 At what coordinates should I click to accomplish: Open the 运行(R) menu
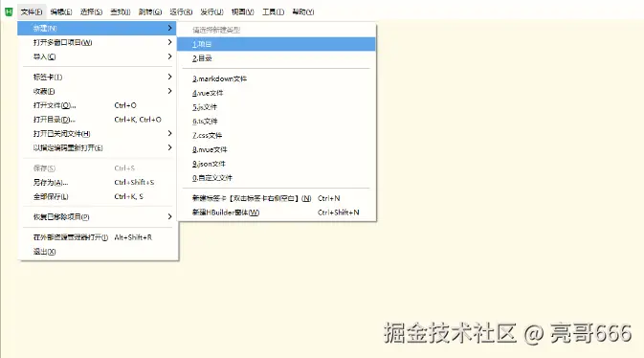click(181, 11)
